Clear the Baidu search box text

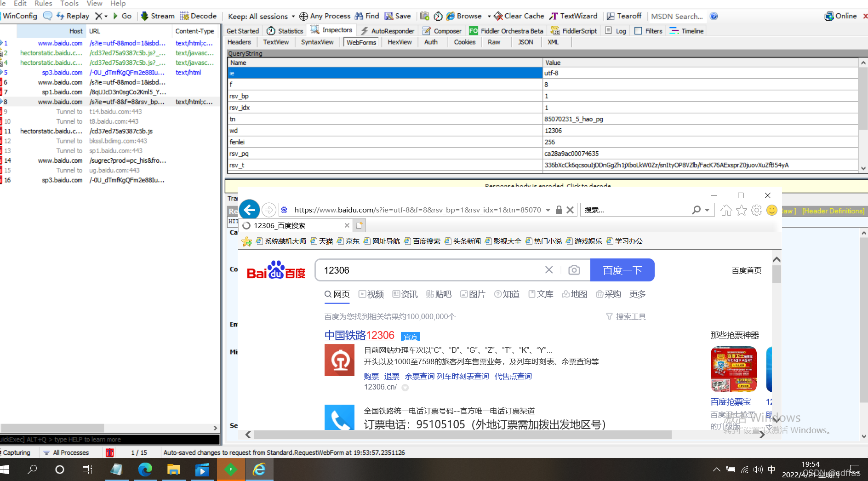coord(549,270)
